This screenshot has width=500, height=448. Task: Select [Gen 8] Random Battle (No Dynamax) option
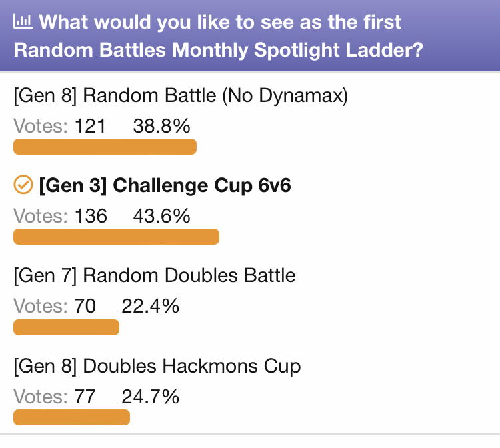click(181, 95)
